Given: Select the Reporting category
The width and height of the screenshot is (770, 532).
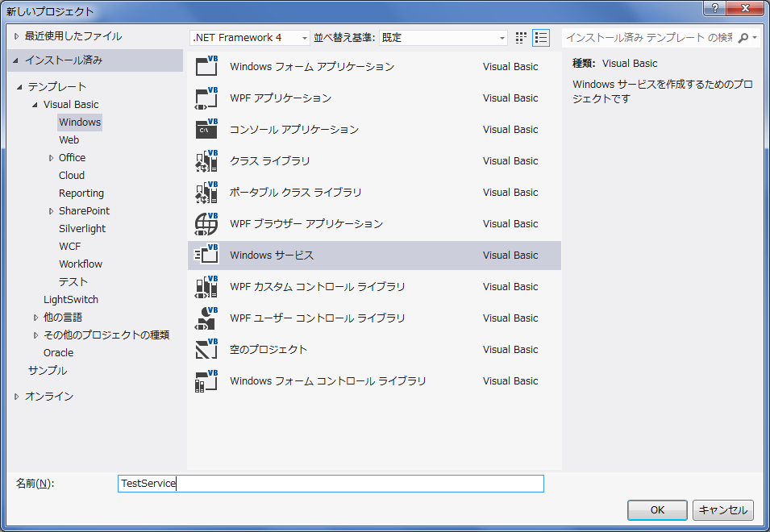Looking at the screenshot, I should click(81, 193).
